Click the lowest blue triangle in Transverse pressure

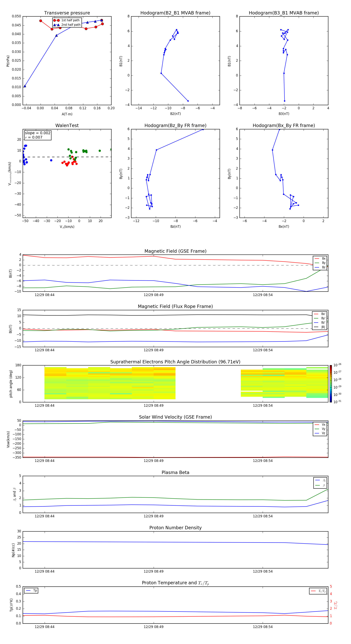pyautogui.click(x=25, y=86)
